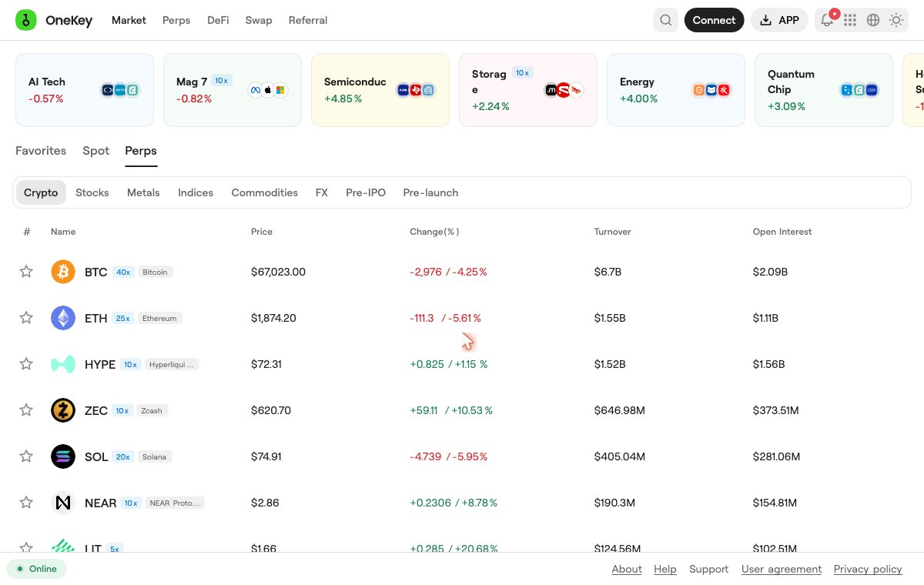The image size is (924, 585).
Task: Open the notifications bell
Action: click(827, 20)
